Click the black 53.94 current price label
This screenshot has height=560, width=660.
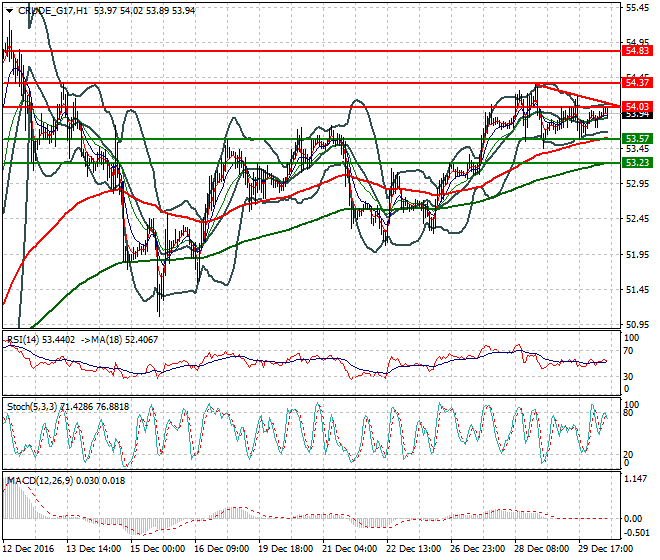pos(637,115)
